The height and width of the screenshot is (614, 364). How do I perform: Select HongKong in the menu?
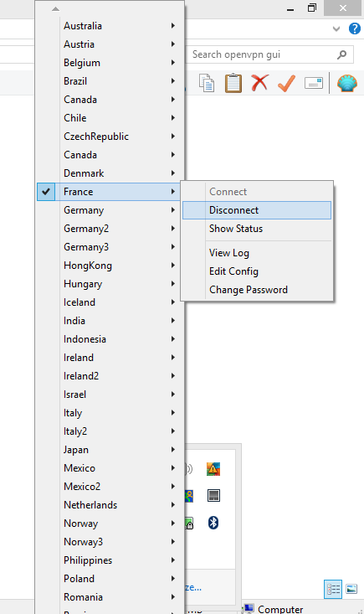pos(109,266)
